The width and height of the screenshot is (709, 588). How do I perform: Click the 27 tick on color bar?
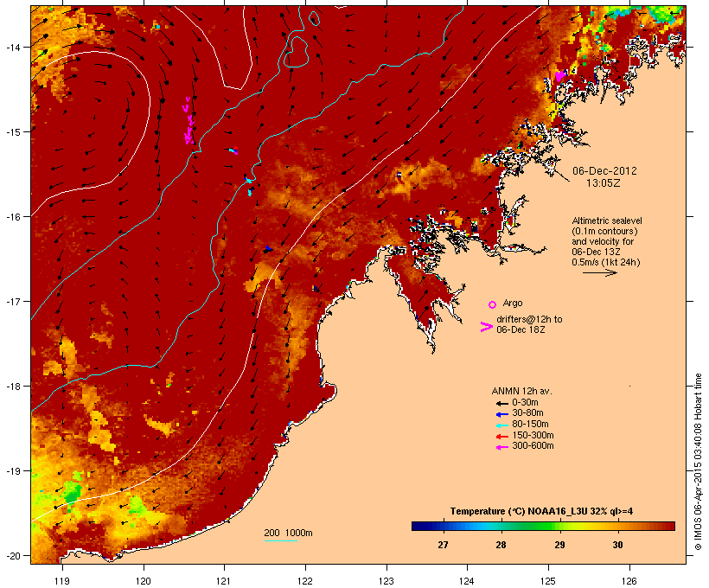[x=443, y=545]
